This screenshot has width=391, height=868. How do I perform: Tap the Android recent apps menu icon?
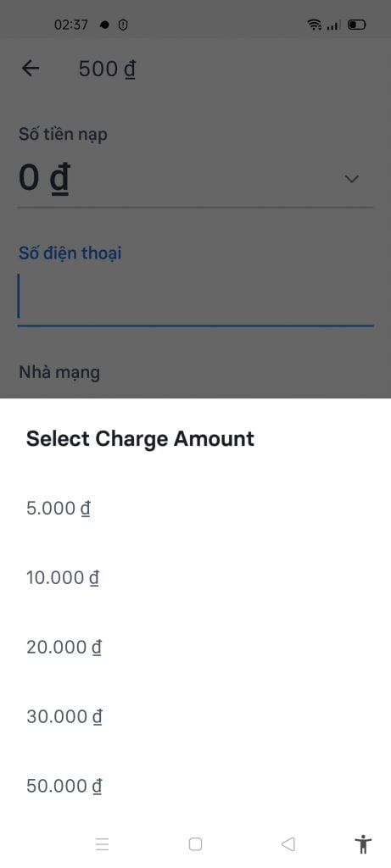tap(103, 844)
